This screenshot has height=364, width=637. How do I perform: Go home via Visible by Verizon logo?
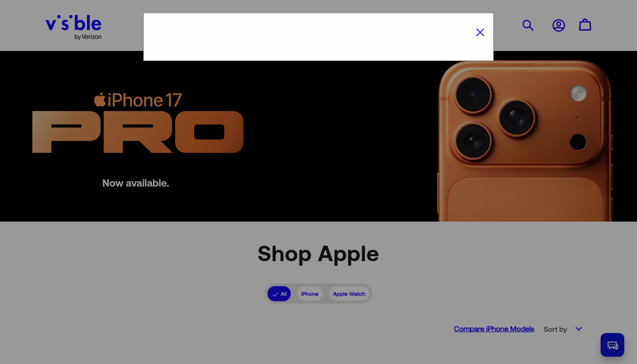tap(74, 27)
